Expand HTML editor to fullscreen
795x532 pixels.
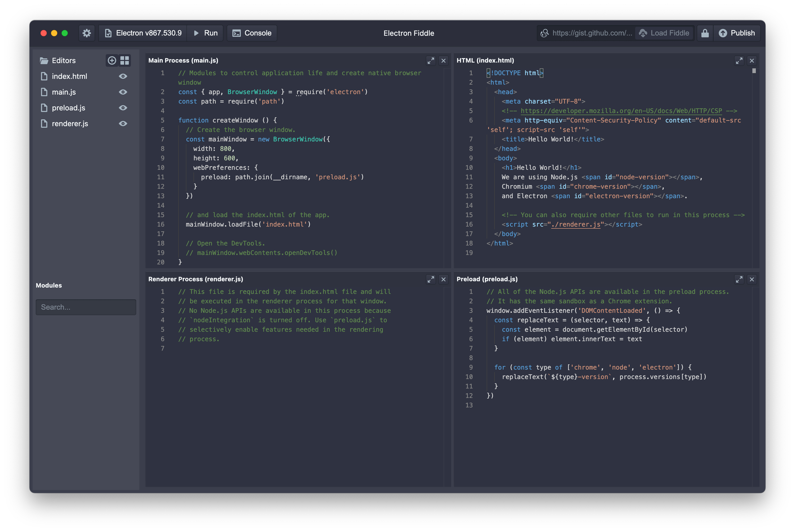pos(738,60)
